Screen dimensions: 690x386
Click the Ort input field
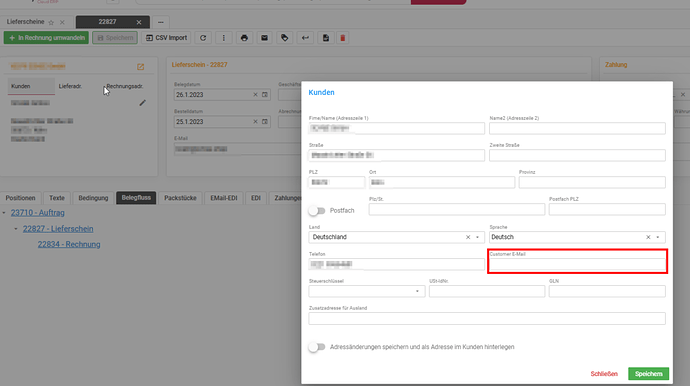click(x=442, y=183)
